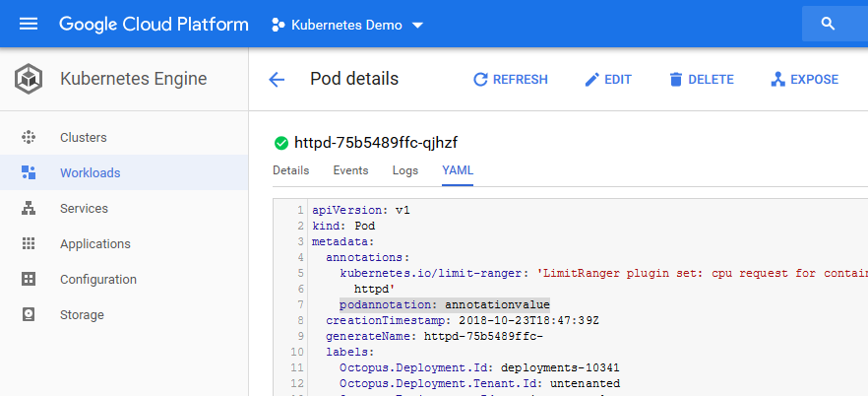Click the Expose button

click(x=804, y=80)
